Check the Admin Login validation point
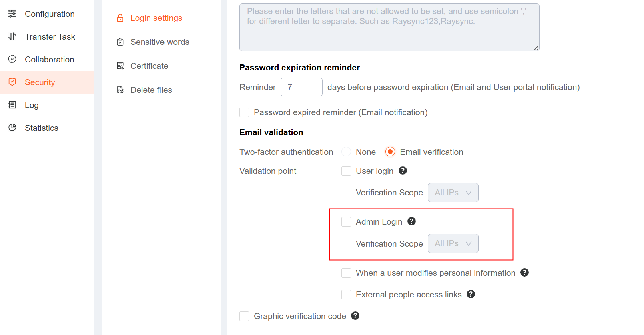Viewport: 644px width, 335px height. 346,222
